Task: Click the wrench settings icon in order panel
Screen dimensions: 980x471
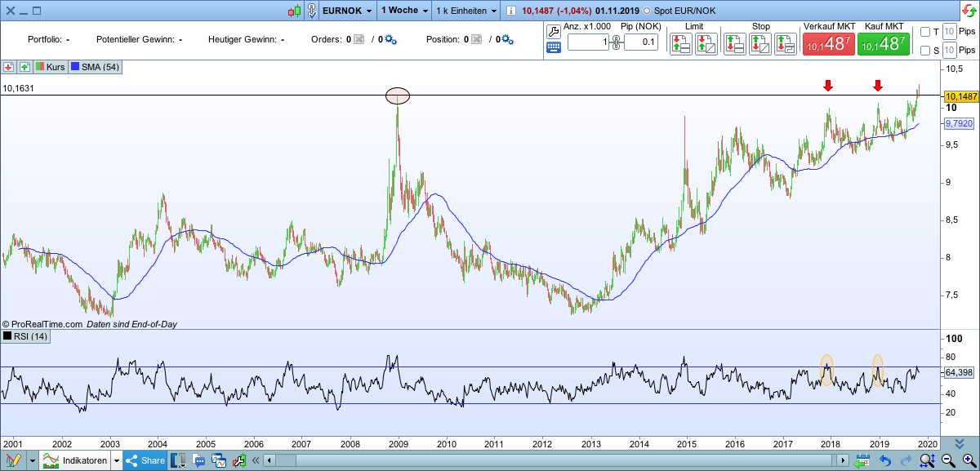Action: (553, 31)
